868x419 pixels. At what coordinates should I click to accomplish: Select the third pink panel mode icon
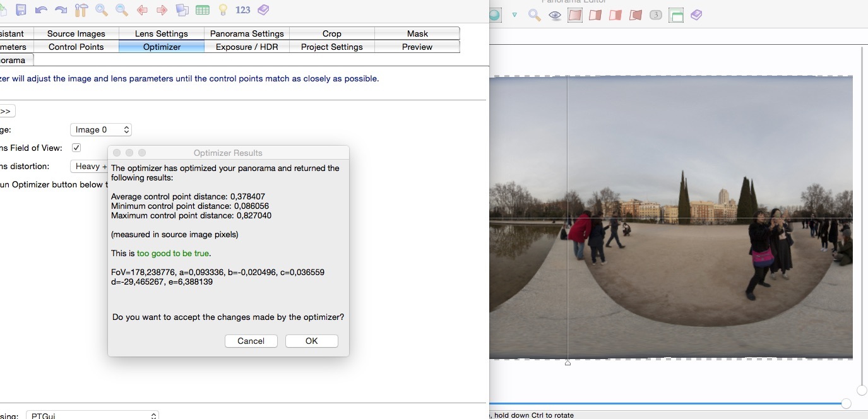tap(615, 15)
